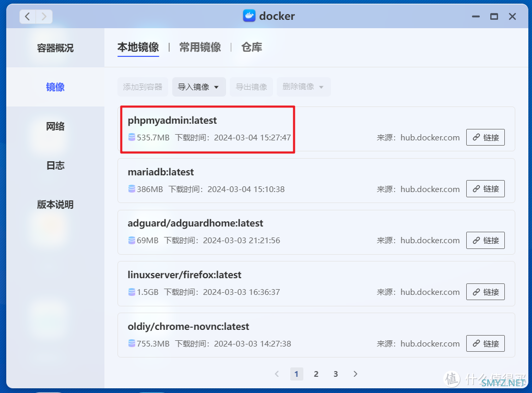The width and height of the screenshot is (532, 393).
Task: Go to the next page of images
Action: (x=355, y=374)
